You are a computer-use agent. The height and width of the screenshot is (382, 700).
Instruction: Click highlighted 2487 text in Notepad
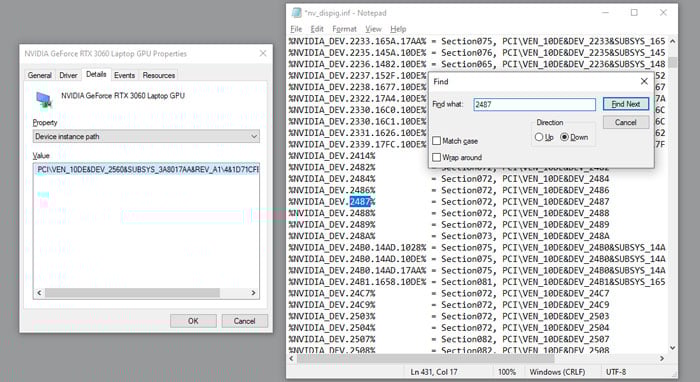360,202
